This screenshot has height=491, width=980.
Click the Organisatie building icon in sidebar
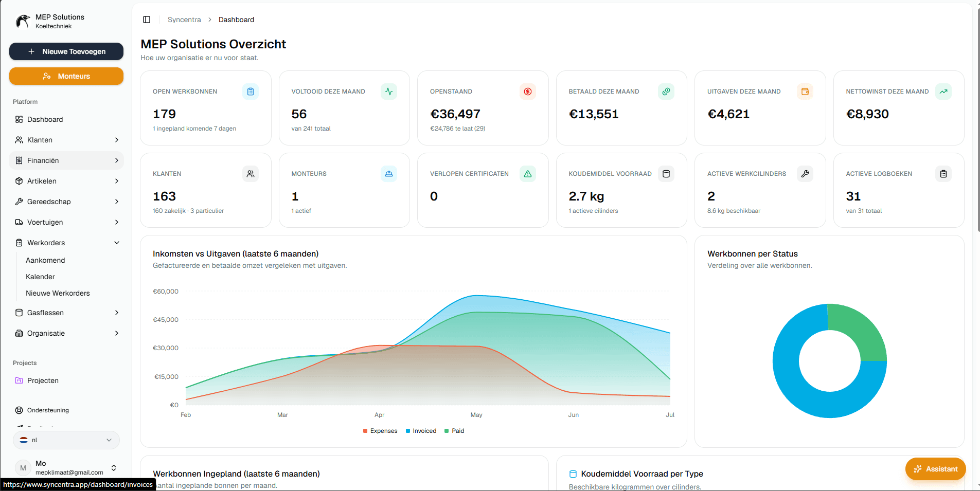tap(19, 333)
